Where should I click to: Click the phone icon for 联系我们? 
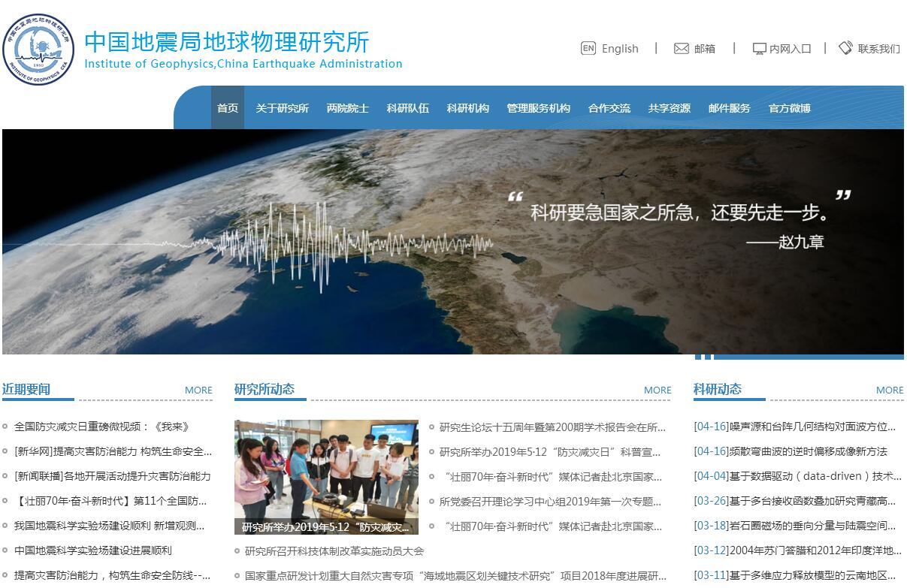coord(845,48)
